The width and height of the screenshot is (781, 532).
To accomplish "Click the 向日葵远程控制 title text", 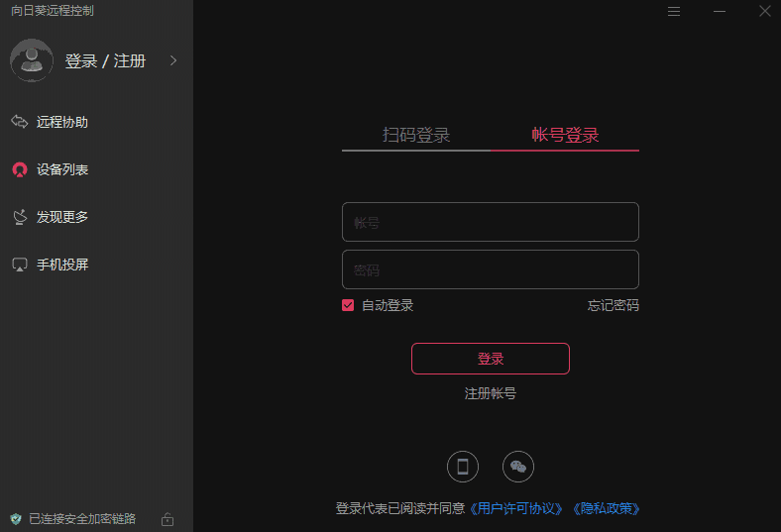I will coord(53,11).
